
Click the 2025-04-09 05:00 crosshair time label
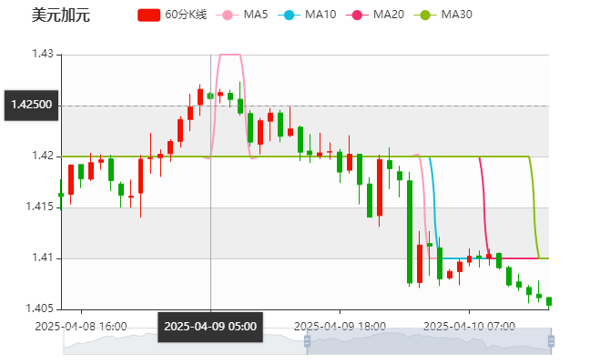(x=210, y=327)
